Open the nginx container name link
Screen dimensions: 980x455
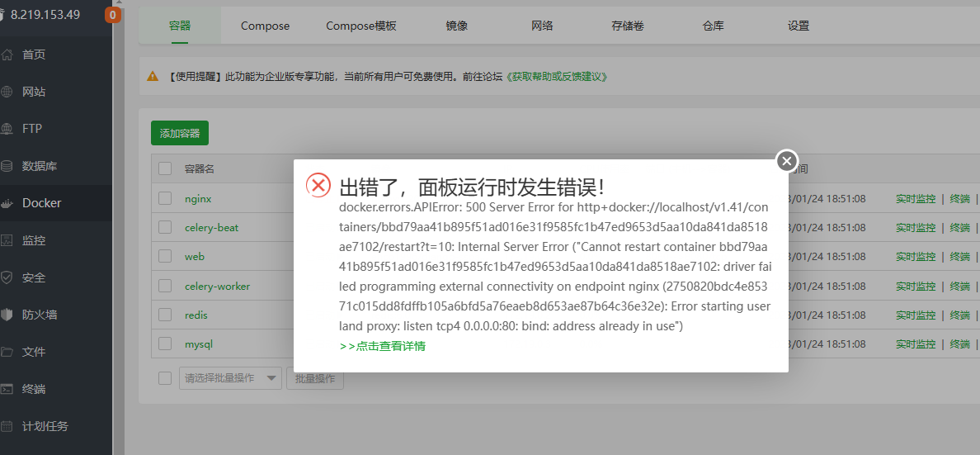(x=198, y=198)
